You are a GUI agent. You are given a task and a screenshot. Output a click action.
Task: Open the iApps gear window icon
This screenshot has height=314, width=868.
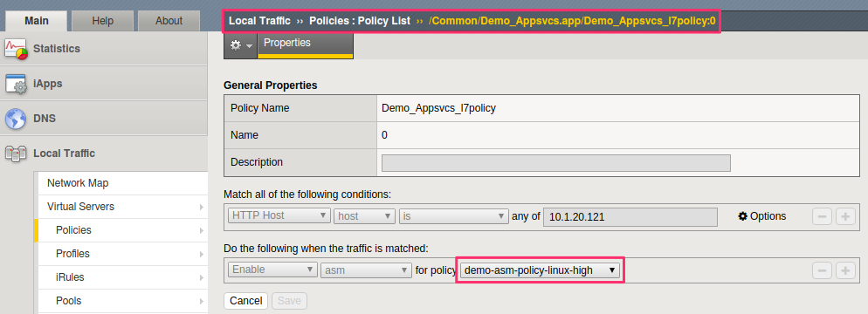(16, 84)
